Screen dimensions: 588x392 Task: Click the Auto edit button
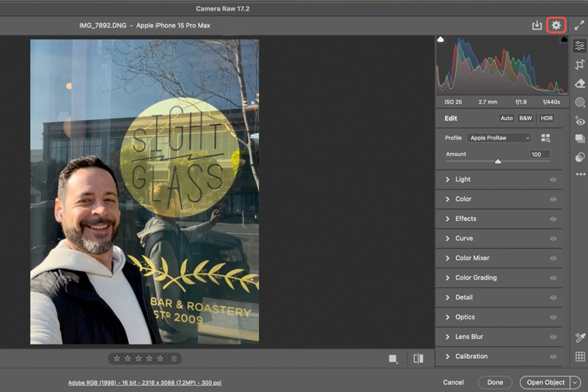coord(507,118)
